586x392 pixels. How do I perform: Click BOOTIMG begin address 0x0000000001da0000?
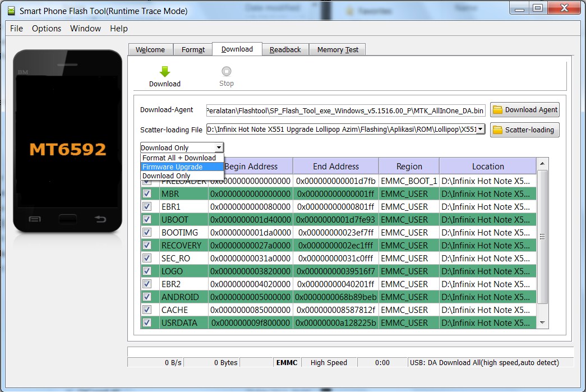[x=251, y=232]
